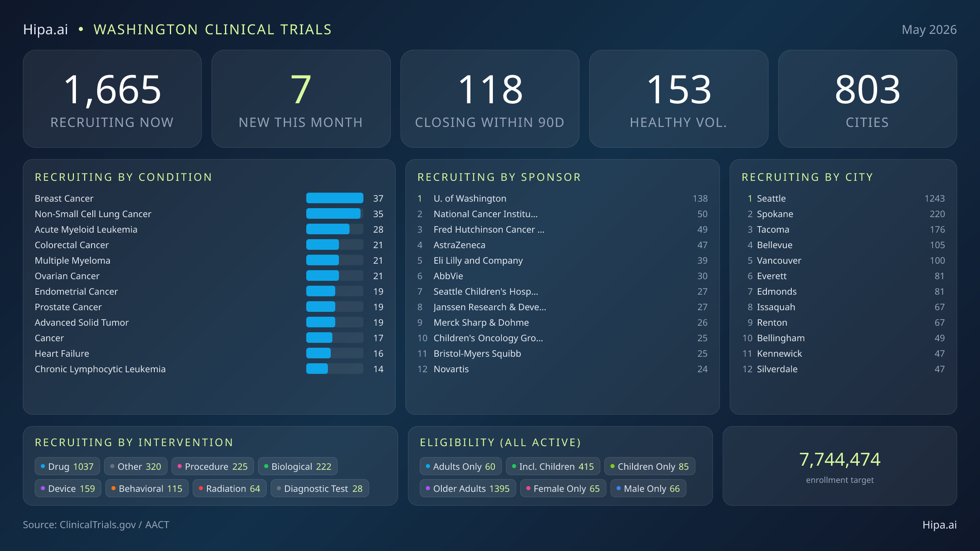Screen dimensions: 980x551
Task: Select the Male Only 66 chip
Action: (648, 488)
